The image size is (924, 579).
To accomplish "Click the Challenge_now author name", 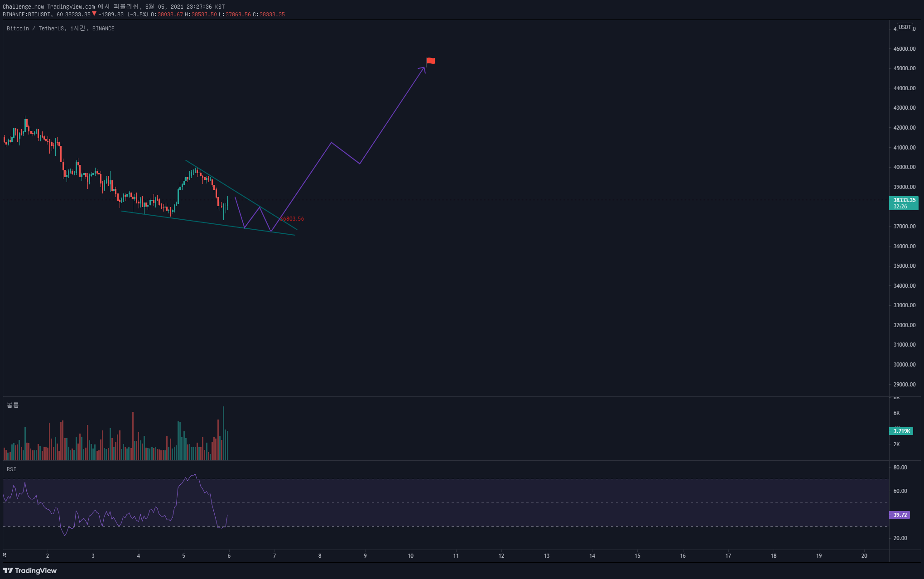I will [23, 7].
